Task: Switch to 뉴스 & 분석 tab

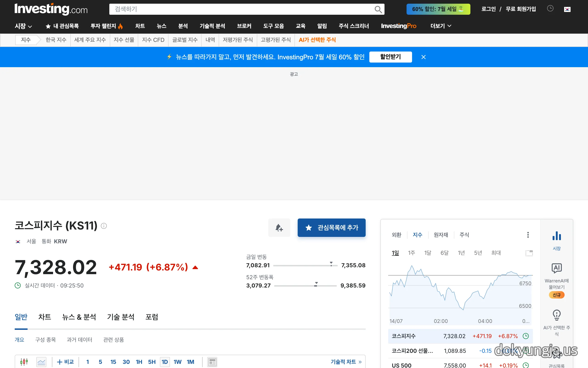Action: coord(79,317)
